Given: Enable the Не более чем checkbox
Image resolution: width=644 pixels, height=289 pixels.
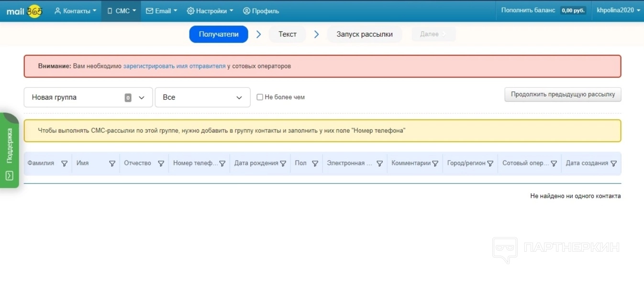Looking at the screenshot, I should pyautogui.click(x=260, y=97).
